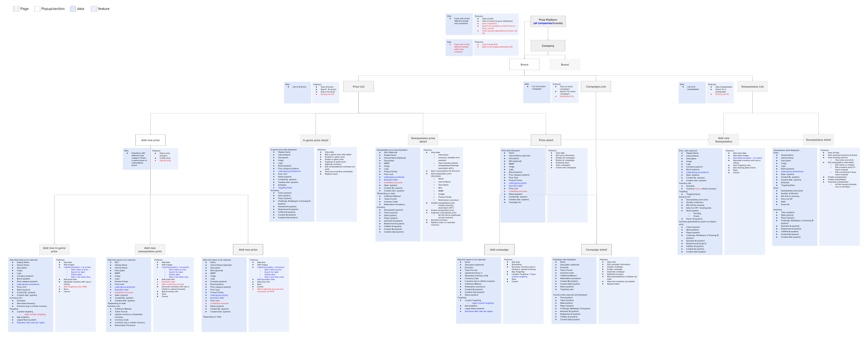This screenshot has height=337, width=868.
Task: Click 'Edit campaign information' feature text
Action: tap(619, 264)
